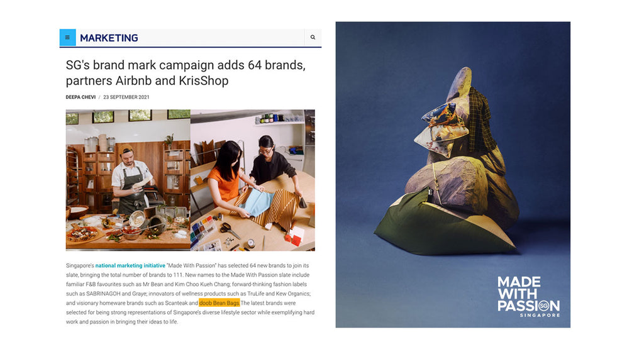Viewport: 644px width, 352px height.
Task: Click the article headline about 64 brands
Action: tap(186, 73)
